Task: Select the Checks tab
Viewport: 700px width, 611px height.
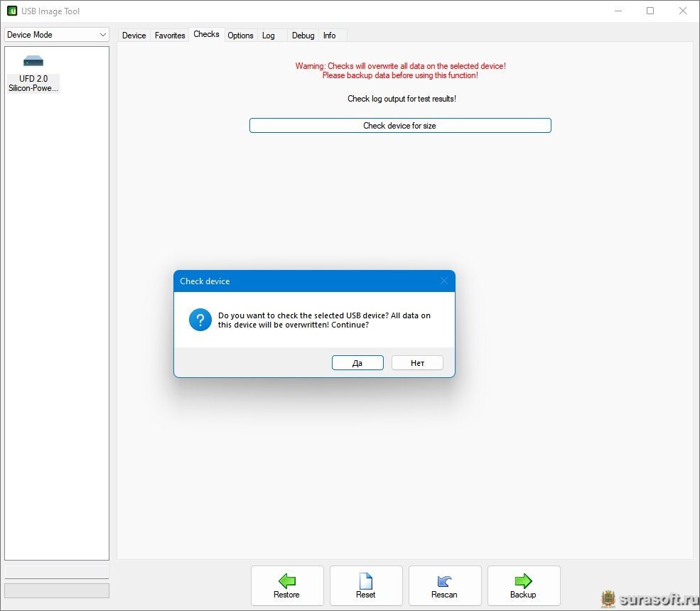Action: tap(206, 34)
